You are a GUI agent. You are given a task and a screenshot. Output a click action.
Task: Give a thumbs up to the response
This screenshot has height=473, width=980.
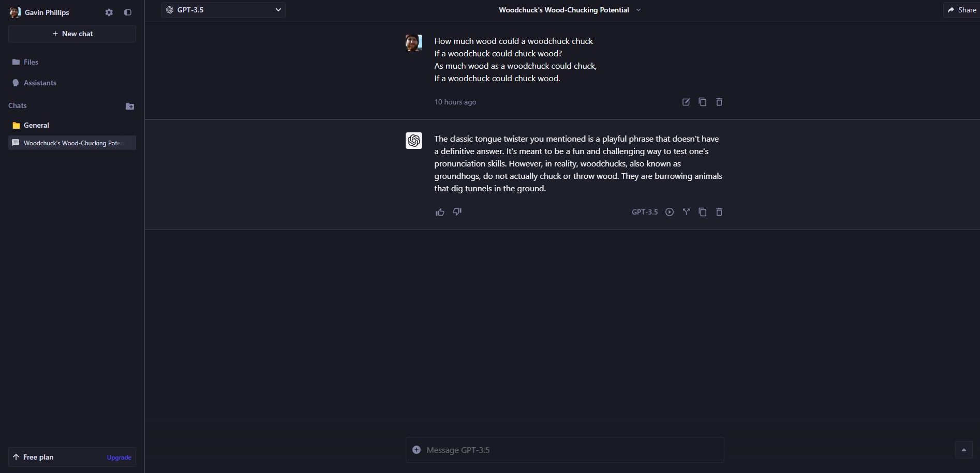pos(439,212)
